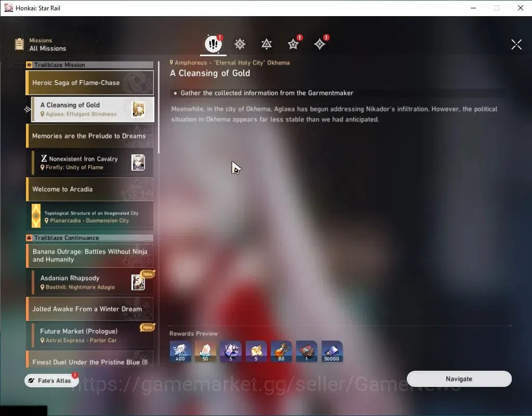Open Fate's Atlas button

click(51, 380)
